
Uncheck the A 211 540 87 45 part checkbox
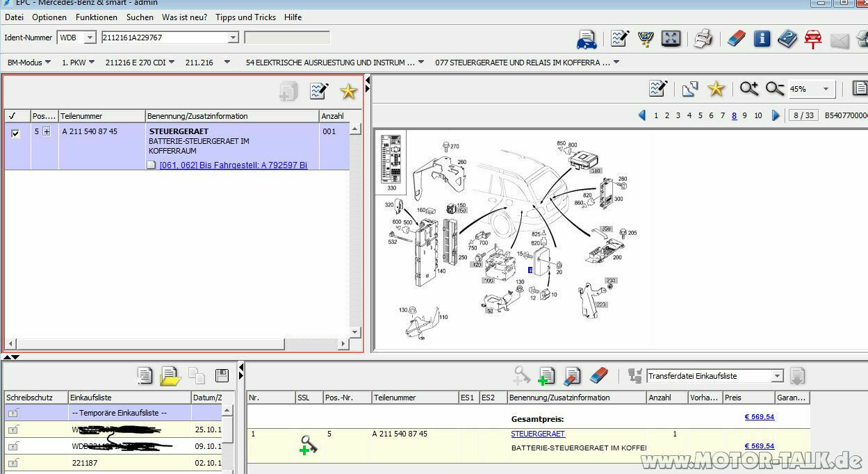coord(16,133)
